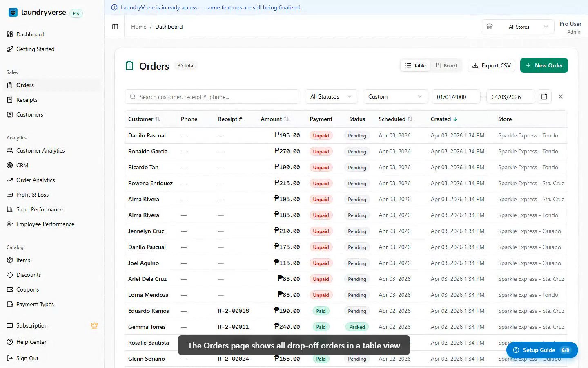Switch to Table view
Screen dimensions: 588x368
(x=415, y=65)
